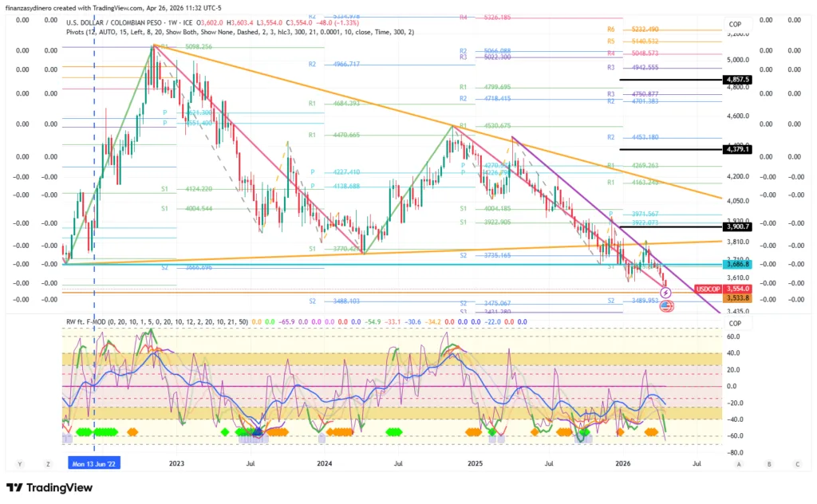Click the circular A button at bottom right
Image resolution: width=817 pixels, height=504 pixels.
click(x=739, y=463)
